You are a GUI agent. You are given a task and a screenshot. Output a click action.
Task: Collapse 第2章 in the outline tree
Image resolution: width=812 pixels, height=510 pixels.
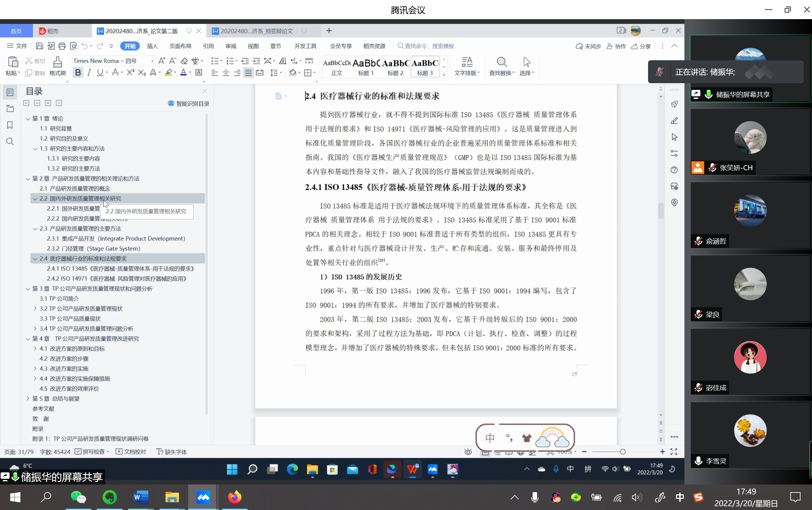[x=28, y=178]
